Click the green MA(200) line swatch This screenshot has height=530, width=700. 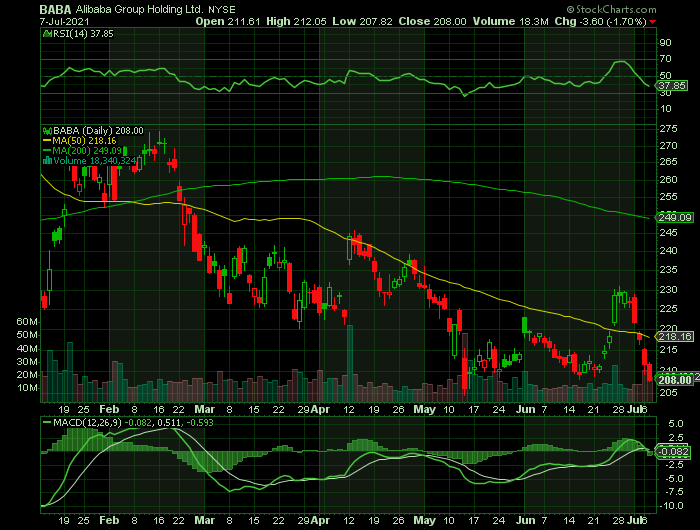tap(47, 150)
